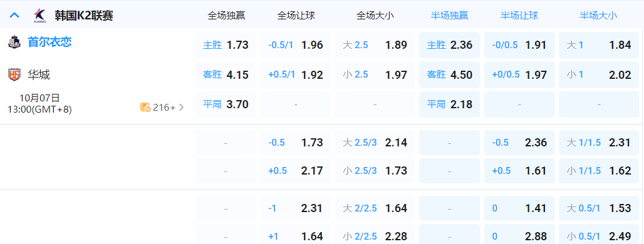Pick full-time handicap -0.5/1 at 1.96

coord(296,45)
